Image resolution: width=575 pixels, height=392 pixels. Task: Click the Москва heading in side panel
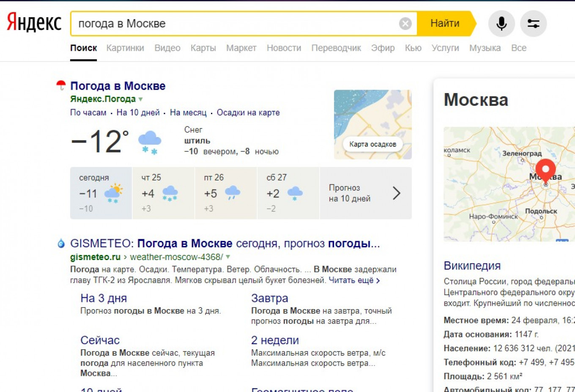[x=476, y=100]
